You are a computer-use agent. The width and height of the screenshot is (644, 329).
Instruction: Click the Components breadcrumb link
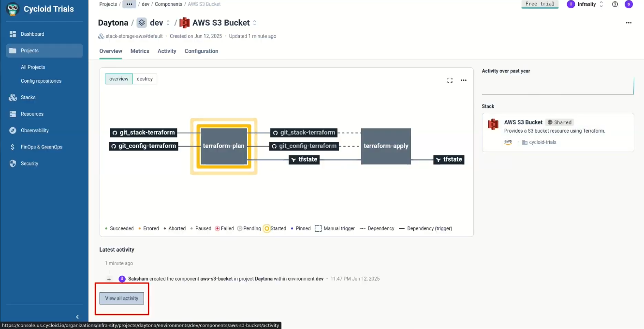pos(169,4)
